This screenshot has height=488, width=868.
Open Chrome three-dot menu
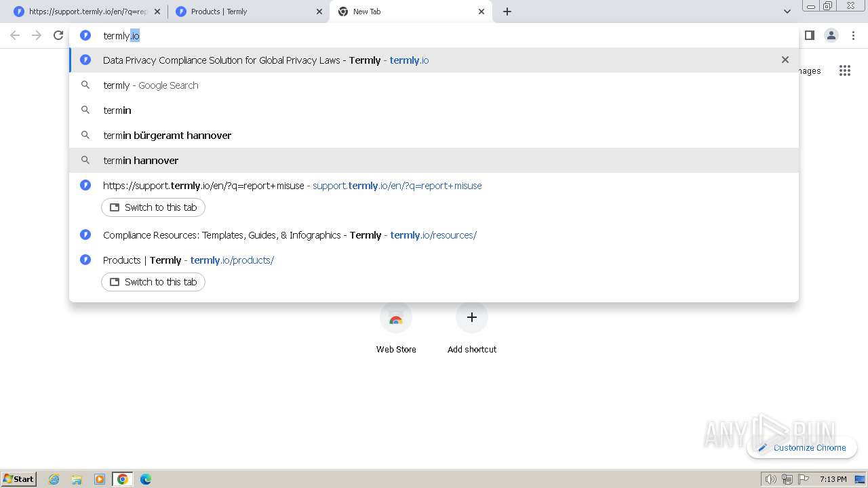tap(853, 35)
